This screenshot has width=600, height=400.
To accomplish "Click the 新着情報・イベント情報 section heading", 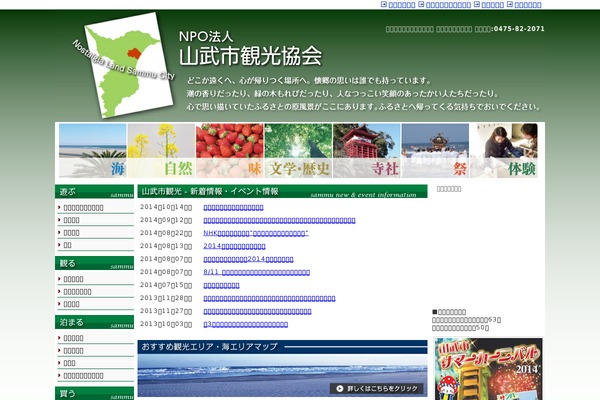I will pos(282,191).
